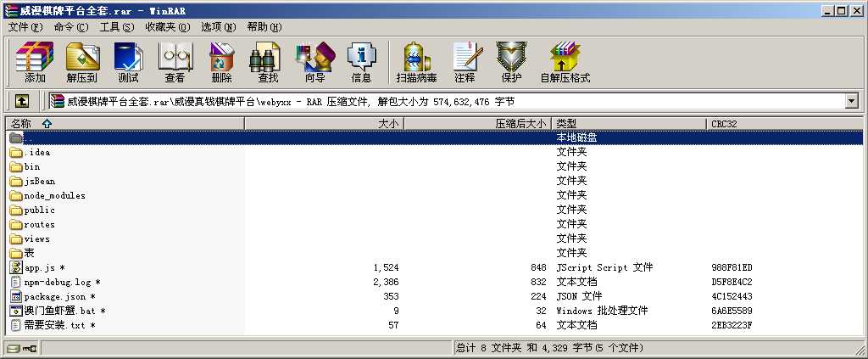The image size is (868, 359).
Task: Click CRC32 value D5F8E4C2
Action: (732, 282)
